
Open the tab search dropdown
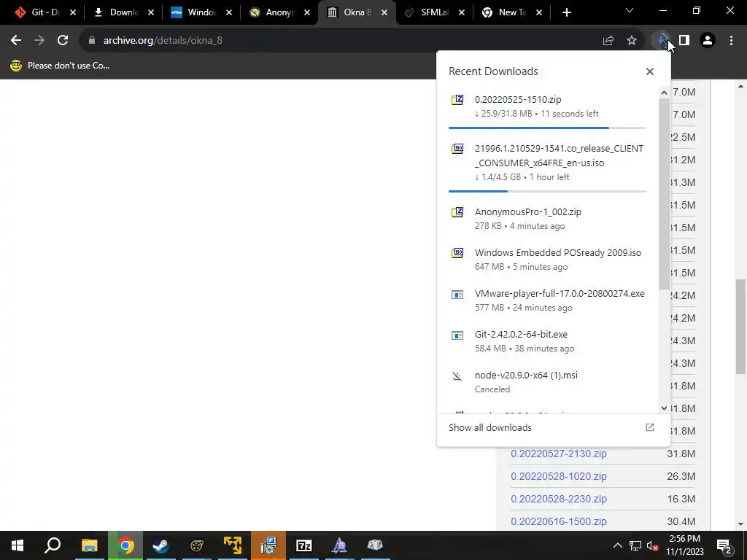pos(630,10)
